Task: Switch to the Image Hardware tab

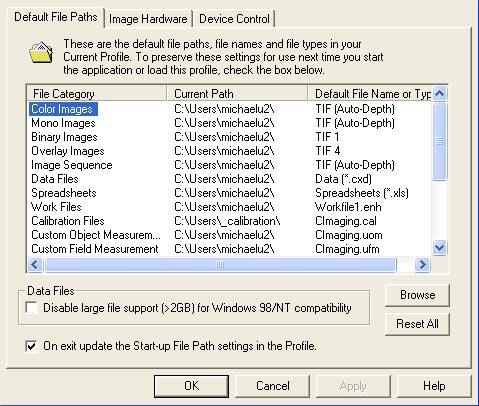Action: coord(148,19)
